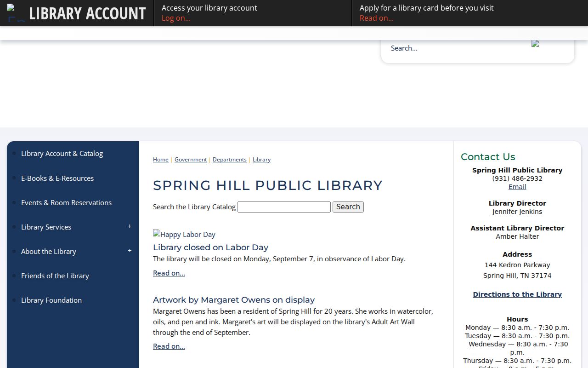
Task: Click Read on under Margaret Owens article
Action: click(169, 346)
